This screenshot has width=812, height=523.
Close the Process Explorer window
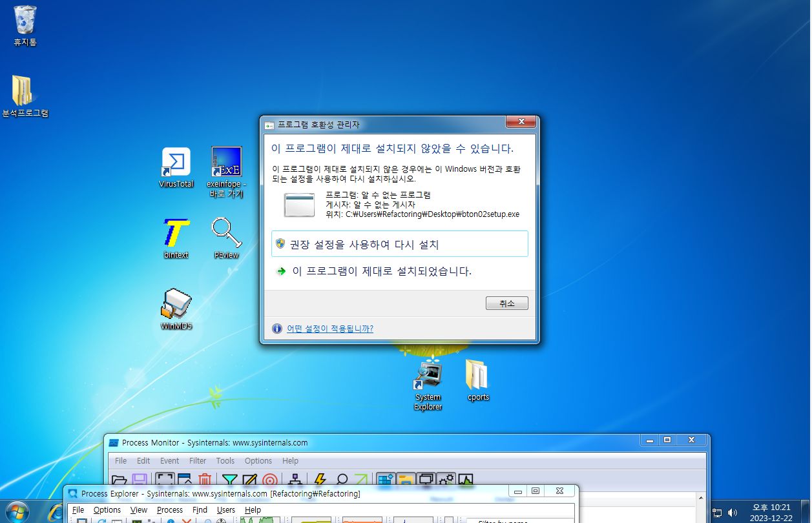click(x=559, y=491)
